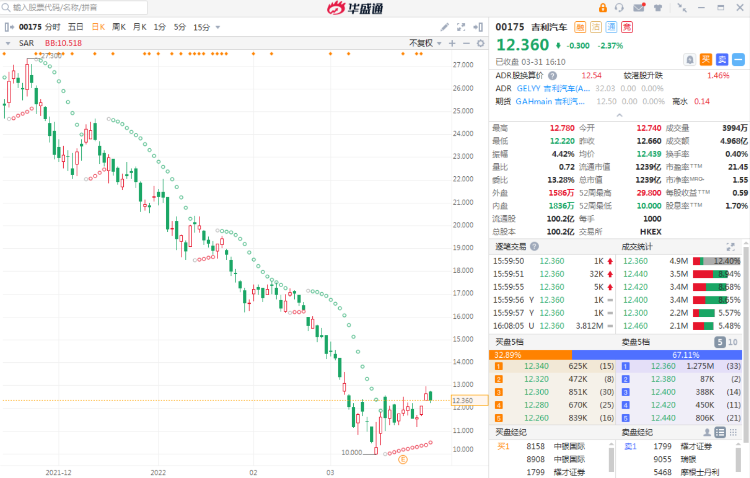Image resolution: width=750 pixels, height=478 pixels.
Task: Switch chart to 五日 view
Action: pos(76,27)
